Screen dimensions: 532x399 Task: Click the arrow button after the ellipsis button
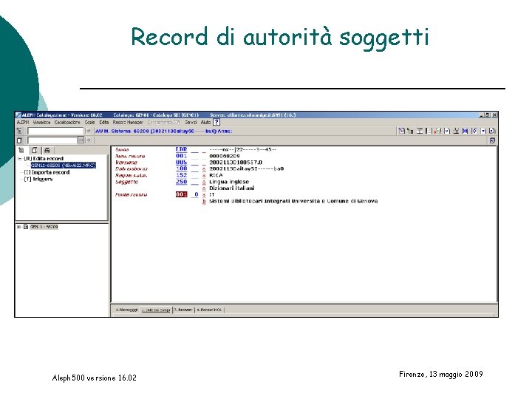pos(89,140)
